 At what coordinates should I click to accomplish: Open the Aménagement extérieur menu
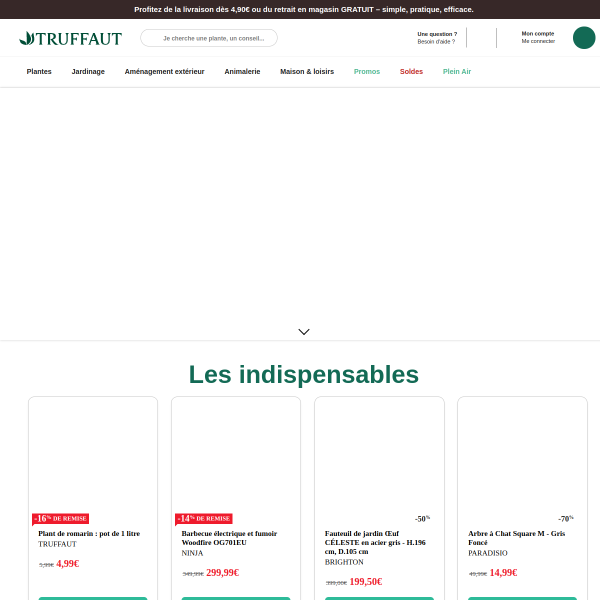165,72
